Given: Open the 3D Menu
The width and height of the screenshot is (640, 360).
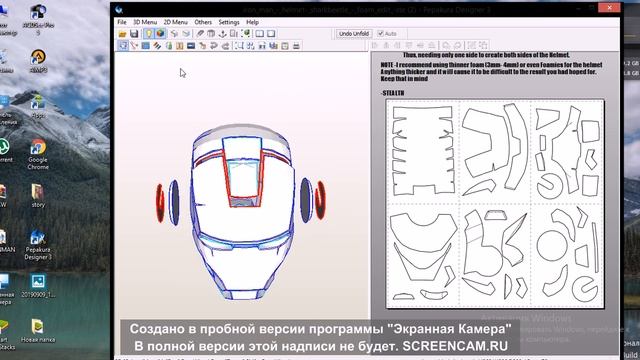Looking at the screenshot, I should [145, 22].
